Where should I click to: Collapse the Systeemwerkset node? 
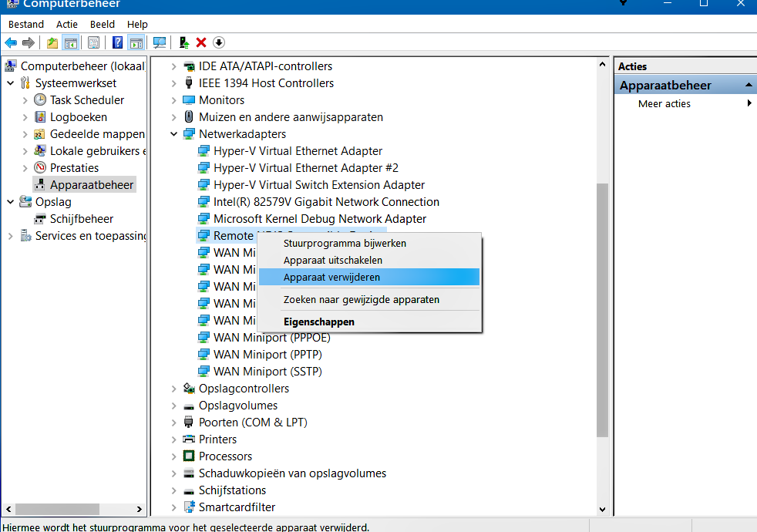tap(11, 83)
